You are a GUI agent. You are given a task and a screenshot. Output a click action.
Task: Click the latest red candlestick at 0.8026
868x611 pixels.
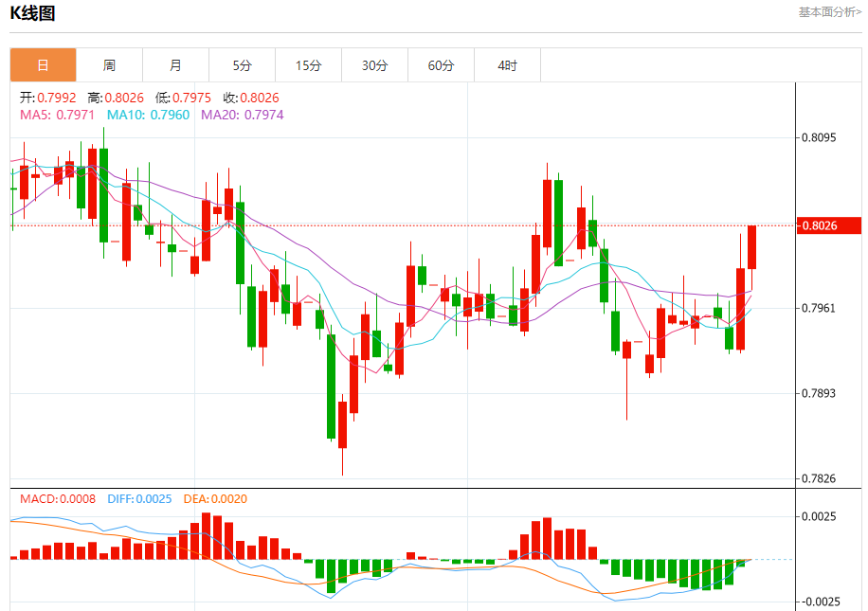(751, 247)
